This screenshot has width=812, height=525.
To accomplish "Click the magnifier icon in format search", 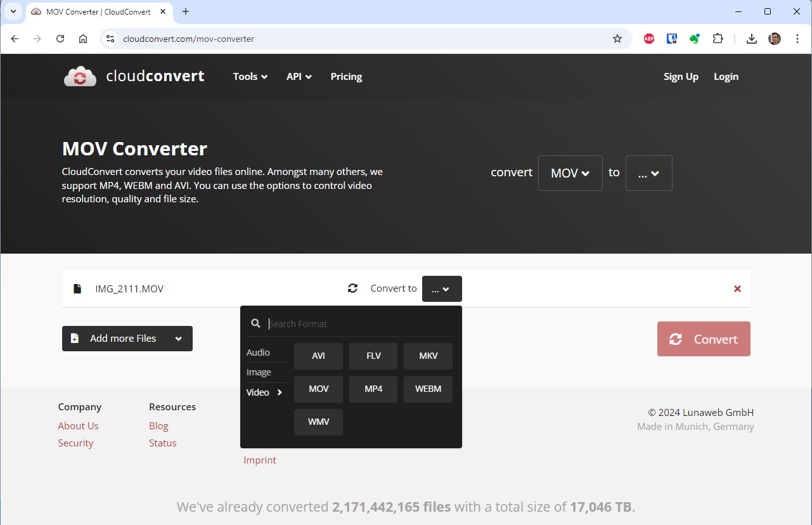I will point(255,323).
